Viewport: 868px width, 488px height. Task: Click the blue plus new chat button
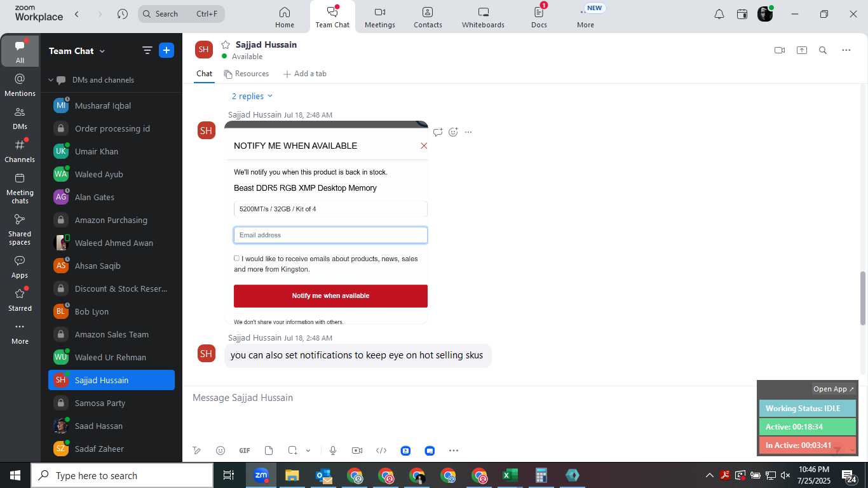[166, 50]
